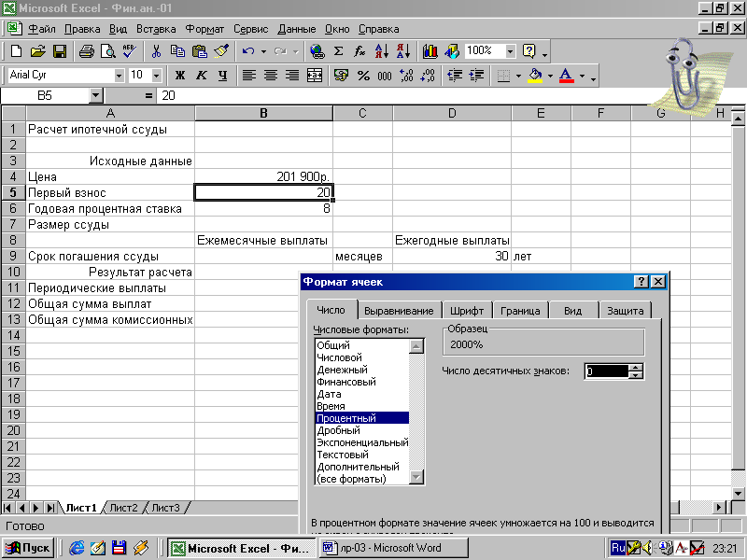The height and width of the screenshot is (560, 747).
Task: Switch to Шрифт tab
Action: coord(466,311)
